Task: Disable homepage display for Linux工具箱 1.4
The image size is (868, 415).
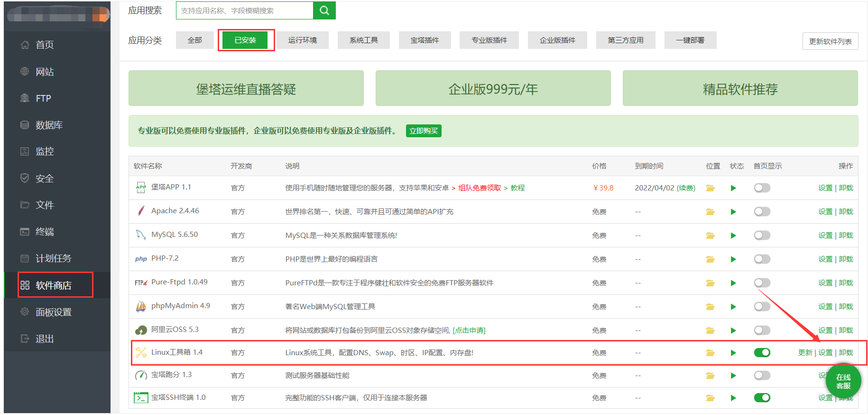Action: click(x=762, y=353)
